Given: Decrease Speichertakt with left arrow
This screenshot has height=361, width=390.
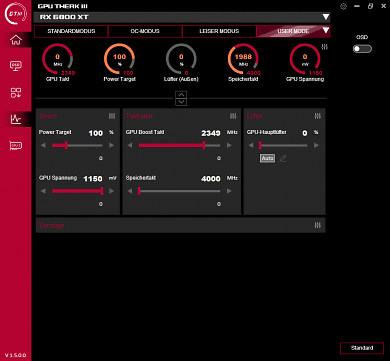Looking at the screenshot, I should click(x=130, y=191).
